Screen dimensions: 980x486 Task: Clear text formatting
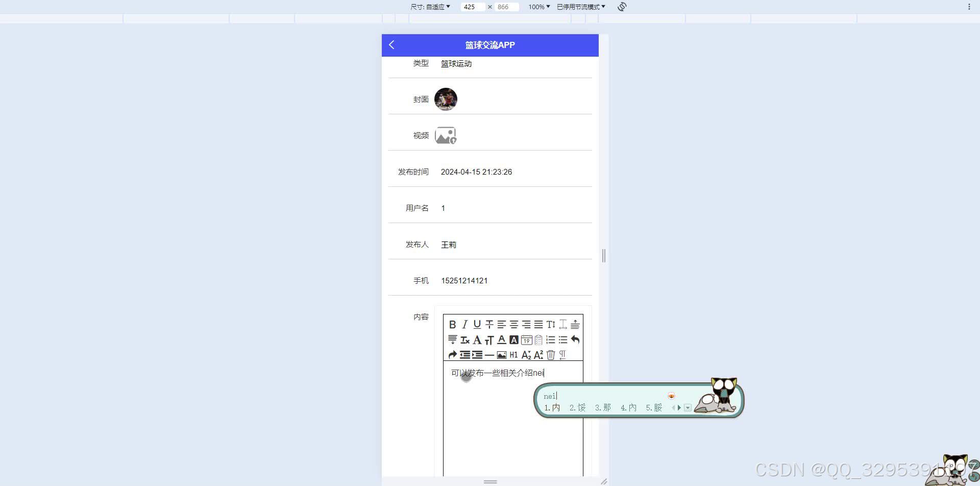coord(464,340)
